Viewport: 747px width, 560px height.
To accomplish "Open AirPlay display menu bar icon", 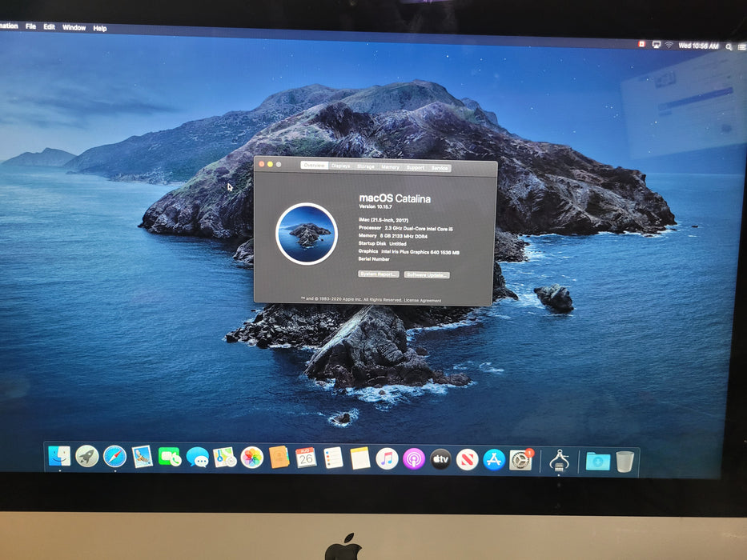I will pyautogui.click(x=656, y=44).
